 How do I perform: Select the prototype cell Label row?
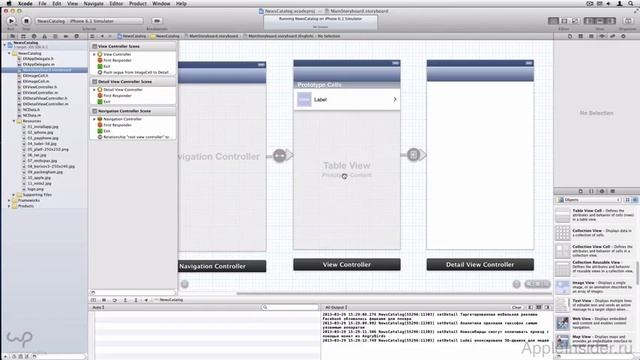tap(347, 100)
